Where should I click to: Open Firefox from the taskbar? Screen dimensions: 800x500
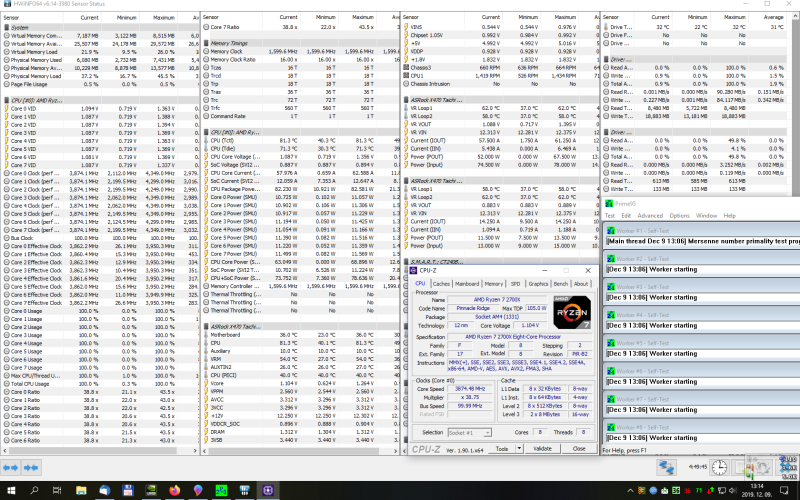[174, 490]
